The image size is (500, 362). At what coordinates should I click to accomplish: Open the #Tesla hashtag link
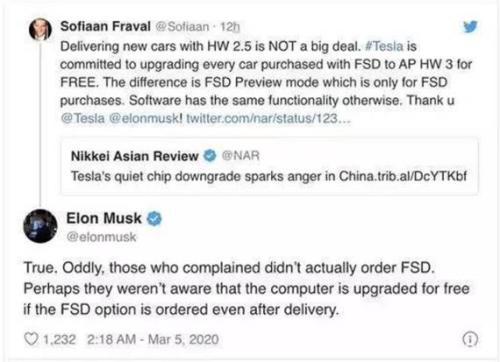tap(384, 46)
